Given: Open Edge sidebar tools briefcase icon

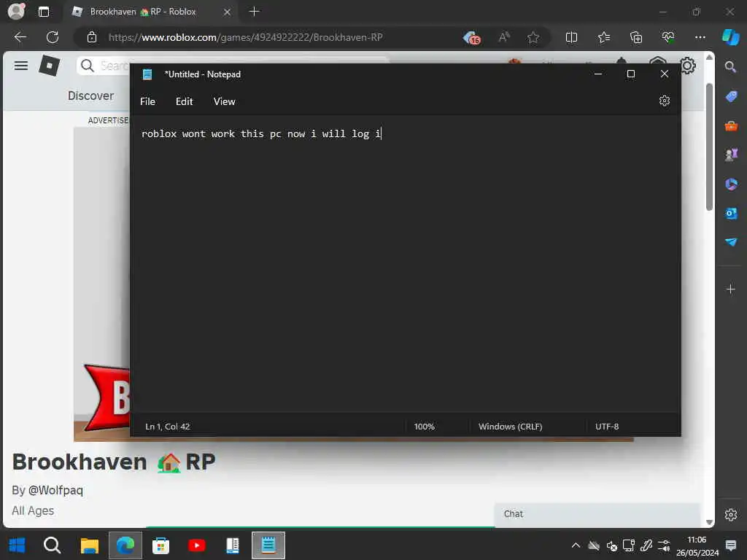Looking at the screenshot, I should click(x=731, y=126).
